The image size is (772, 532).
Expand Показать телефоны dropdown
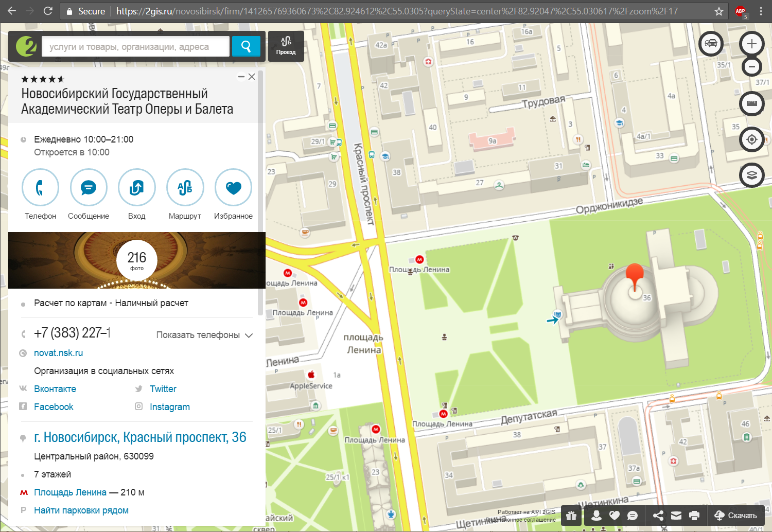(204, 335)
